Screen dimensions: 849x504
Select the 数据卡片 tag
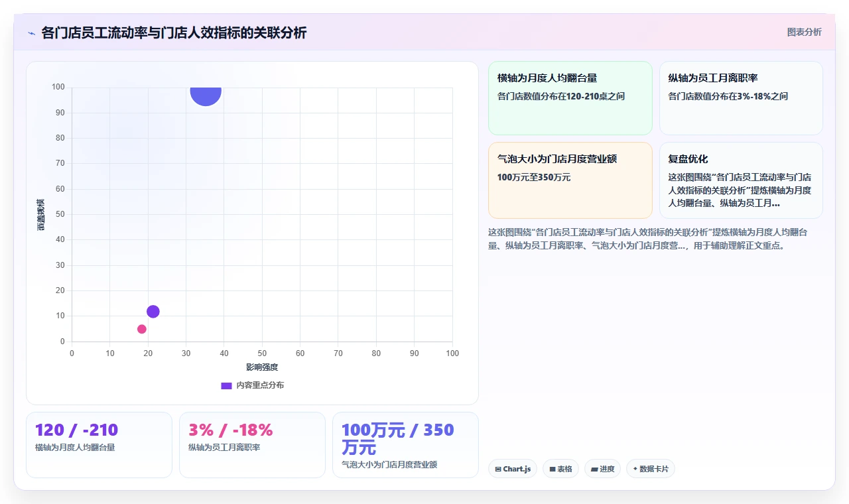click(x=650, y=469)
